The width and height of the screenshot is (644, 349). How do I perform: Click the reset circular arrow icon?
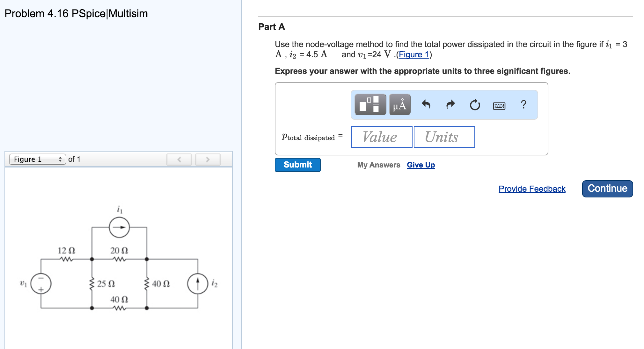point(475,104)
